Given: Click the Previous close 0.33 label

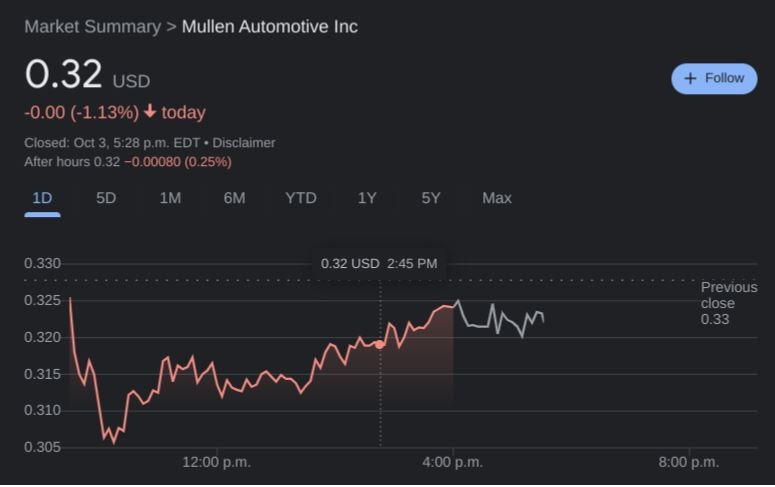Looking at the screenshot, I should click(729, 303).
